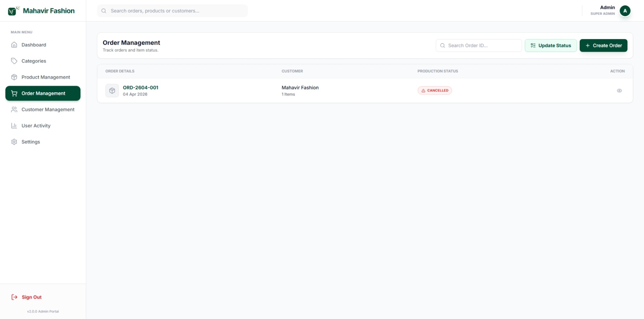The width and height of the screenshot is (644, 319).
Task: Open order ORD-2604-001 link
Action: (140, 88)
